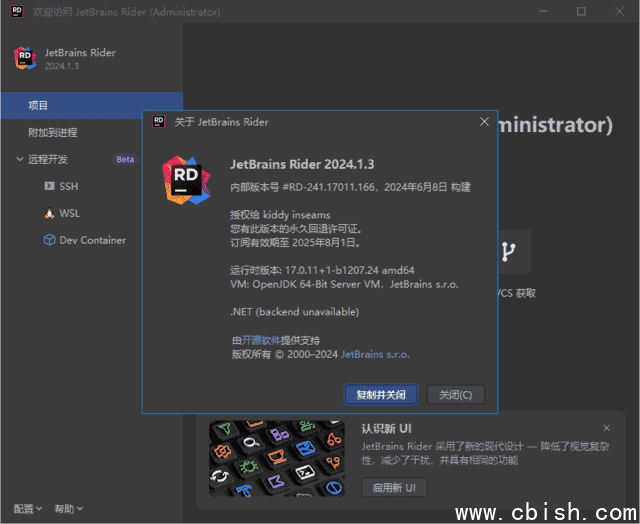Screen dimensions: 640x524
Task: Click the JetBrains Rider 2024.1.3 heading text
Action: 302,164
